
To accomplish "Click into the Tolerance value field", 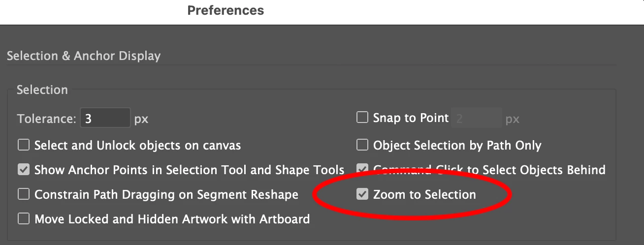I will coord(105,119).
